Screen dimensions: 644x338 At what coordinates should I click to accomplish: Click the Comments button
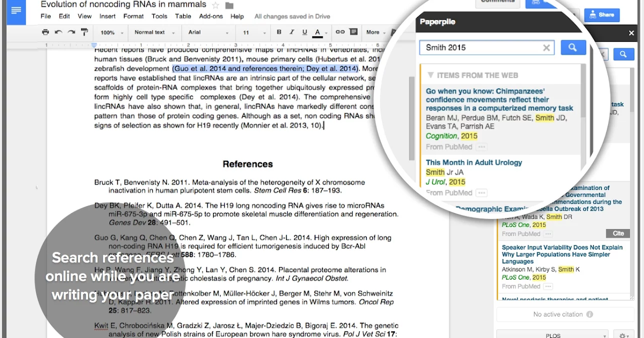coord(497,3)
